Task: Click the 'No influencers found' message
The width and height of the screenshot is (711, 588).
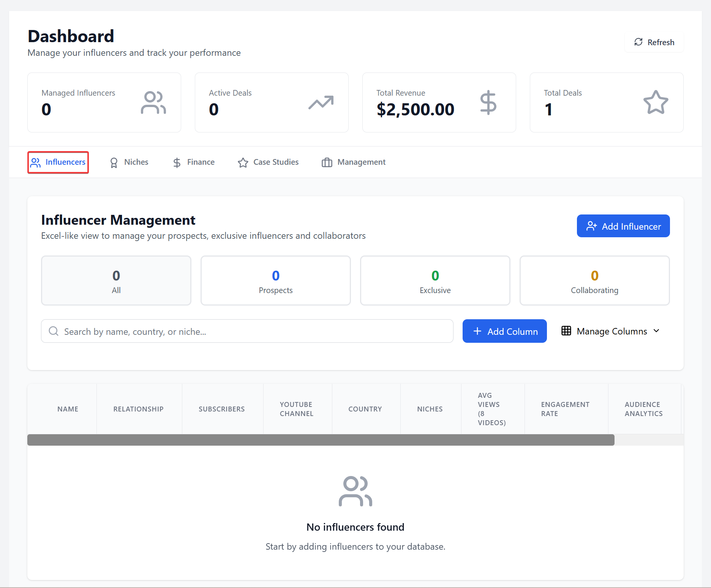Action: 355,527
